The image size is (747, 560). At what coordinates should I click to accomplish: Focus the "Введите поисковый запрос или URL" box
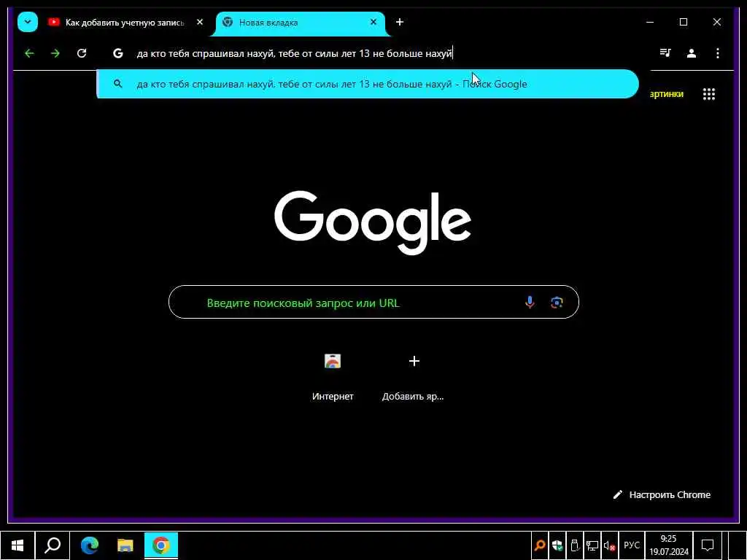pyautogui.click(x=373, y=302)
